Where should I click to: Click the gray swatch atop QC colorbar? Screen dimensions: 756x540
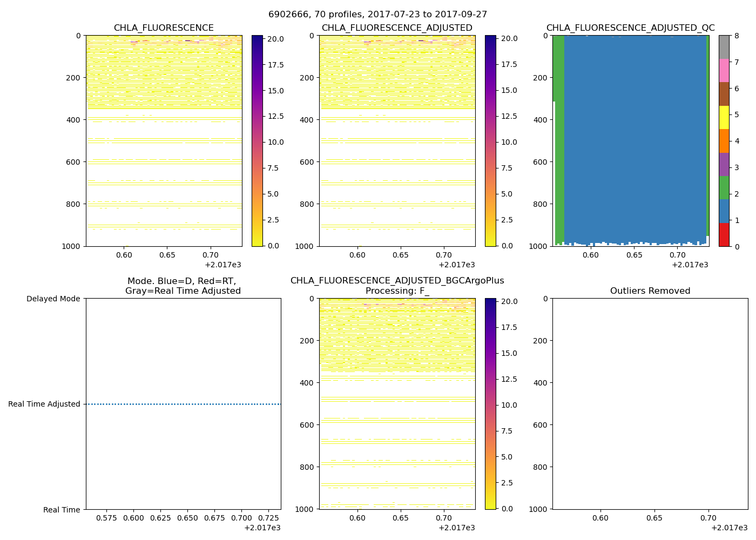[724, 47]
